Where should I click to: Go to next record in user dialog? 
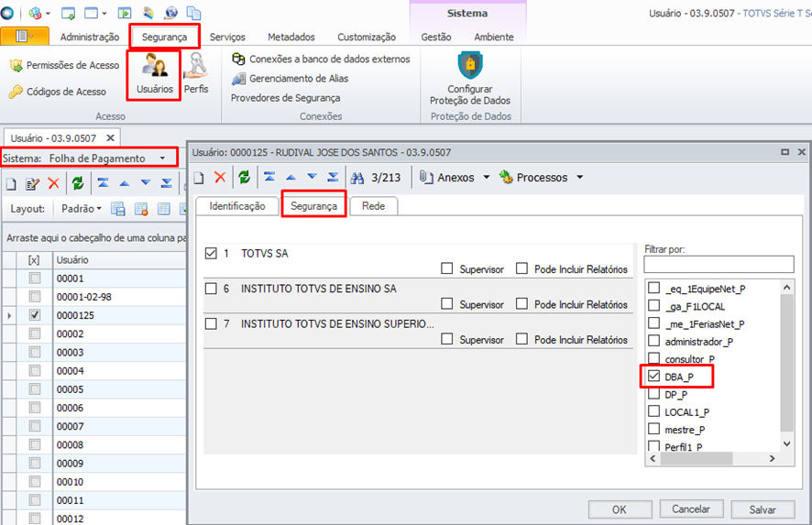tap(312, 177)
